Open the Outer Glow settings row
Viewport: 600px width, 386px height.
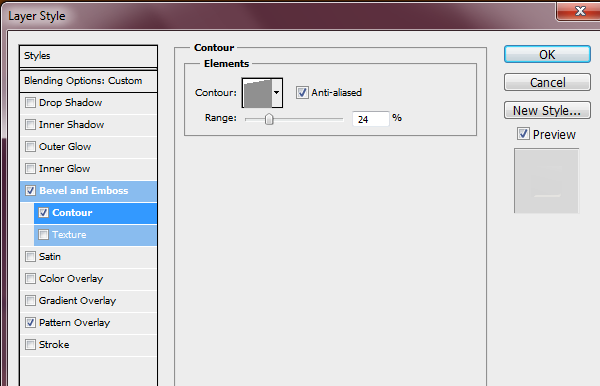[88, 147]
